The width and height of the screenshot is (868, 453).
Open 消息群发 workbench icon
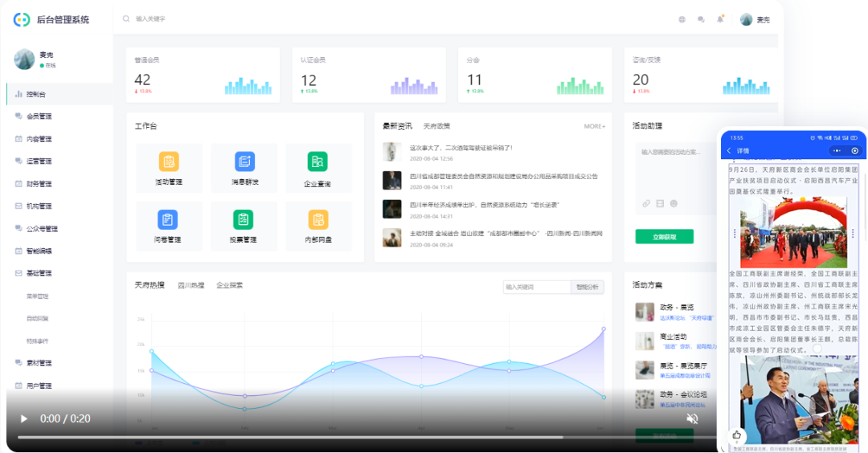tap(244, 161)
